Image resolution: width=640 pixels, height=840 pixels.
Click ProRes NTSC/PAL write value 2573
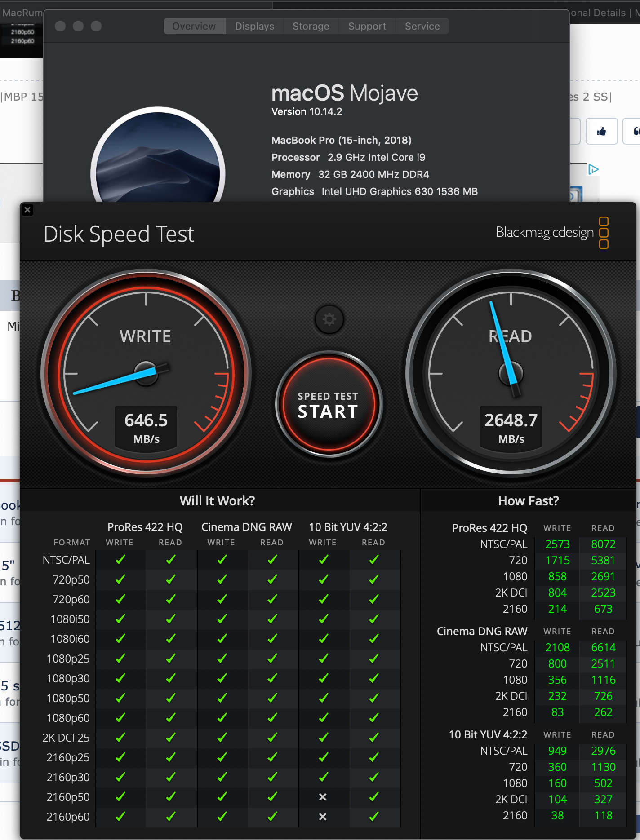557,544
